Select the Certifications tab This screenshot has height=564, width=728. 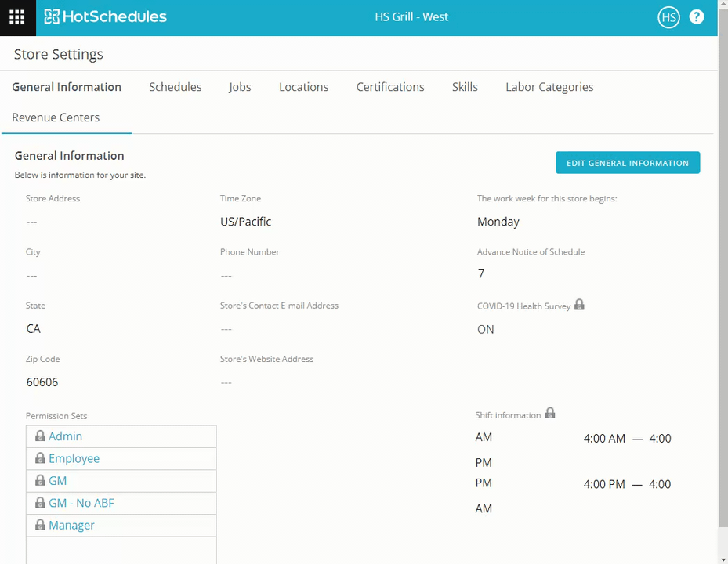pos(389,87)
